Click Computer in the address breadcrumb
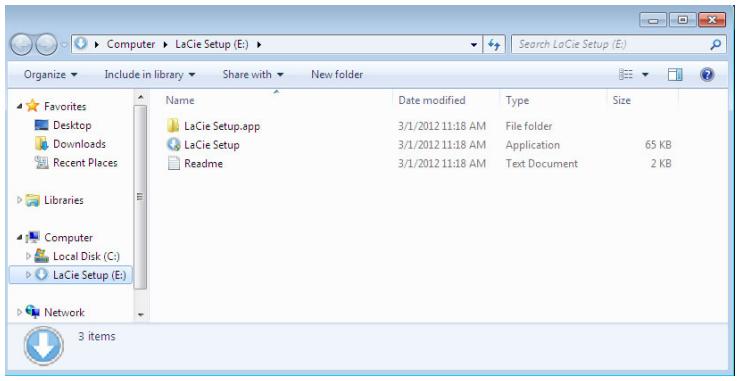The width and height of the screenshot is (740, 381). (x=131, y=44)
